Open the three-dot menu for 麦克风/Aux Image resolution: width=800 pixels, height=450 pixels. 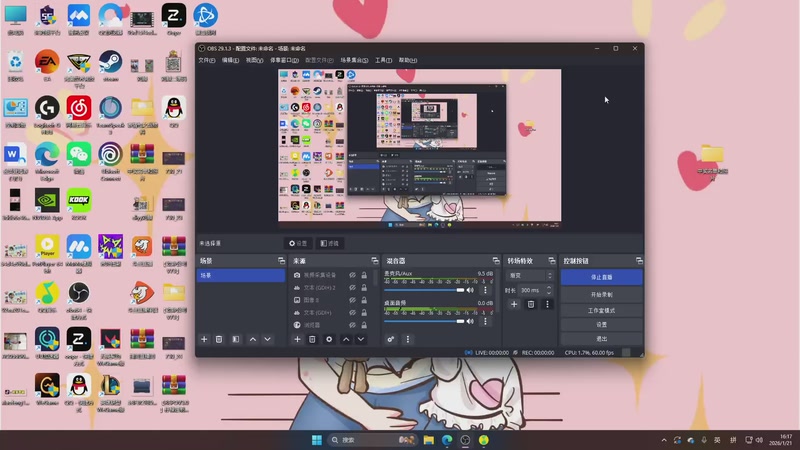tap(485, 290)
